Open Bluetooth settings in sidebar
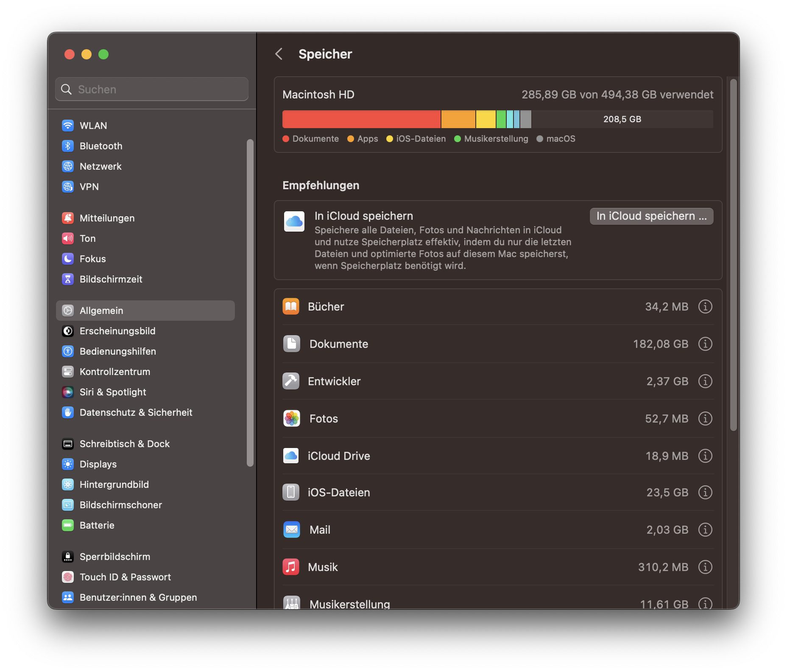This screenshot has height=672, width=787. coord(100,146)
